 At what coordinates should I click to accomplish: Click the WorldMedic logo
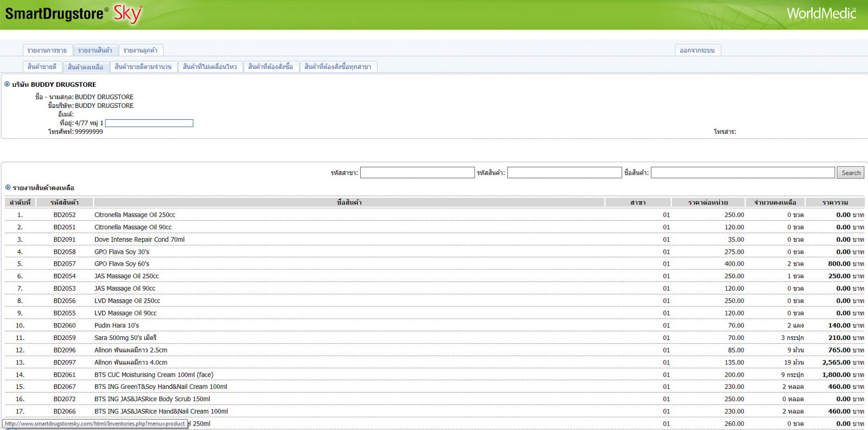pos(821,13)
